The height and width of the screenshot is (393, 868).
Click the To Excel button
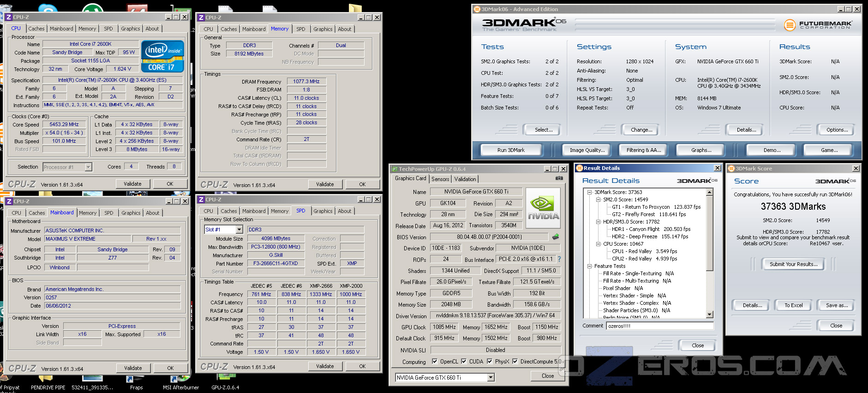click(794, 305)
